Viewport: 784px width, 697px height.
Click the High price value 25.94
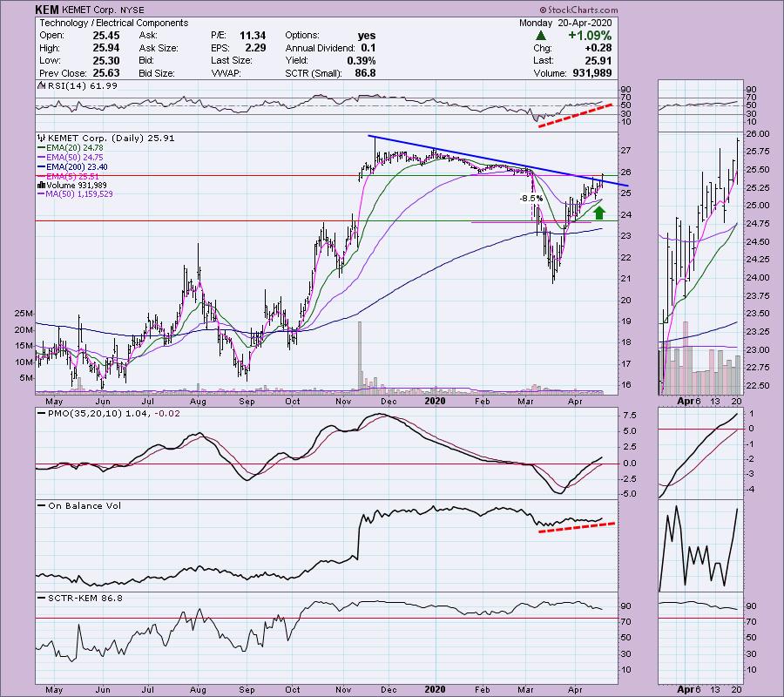[106, 48]
